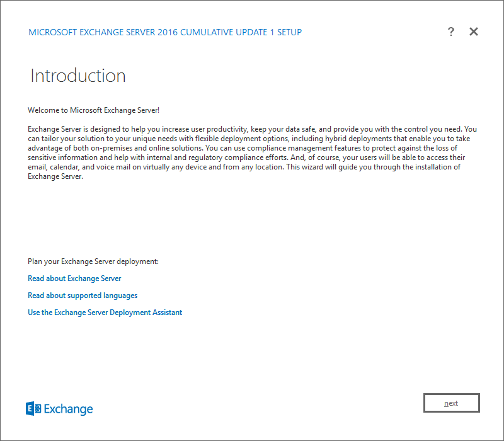Viewport: 504px width, 441px height.
Task: Select the Introduction heading text
Action: pos(77,76)
